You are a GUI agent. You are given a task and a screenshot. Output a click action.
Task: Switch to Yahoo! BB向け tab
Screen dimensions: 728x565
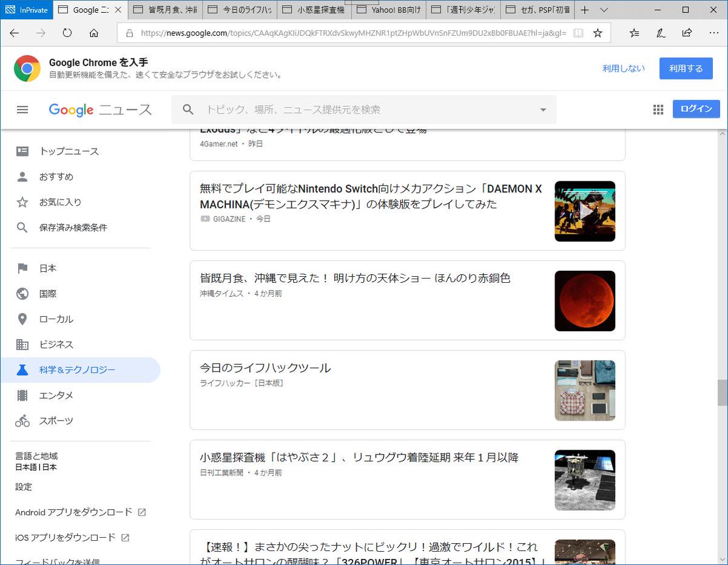[389, 10]
